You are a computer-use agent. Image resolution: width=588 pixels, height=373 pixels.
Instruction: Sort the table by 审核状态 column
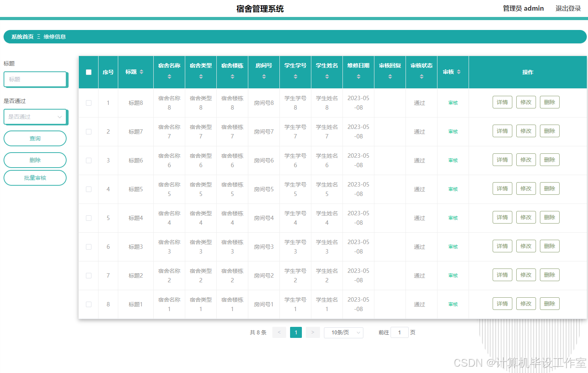pos(421,76)
